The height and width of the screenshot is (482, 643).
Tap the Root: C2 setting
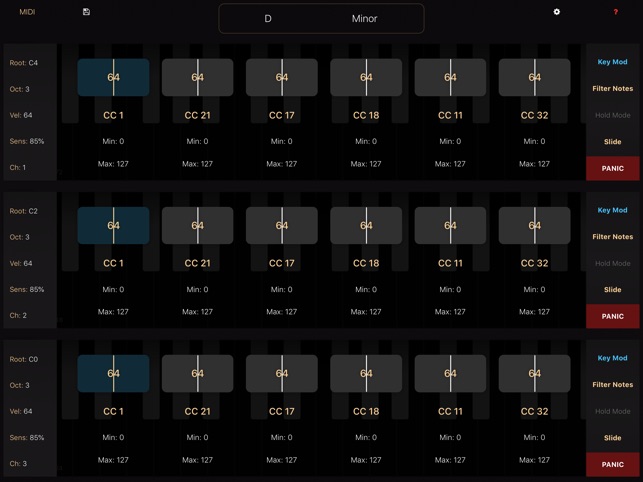24,211
